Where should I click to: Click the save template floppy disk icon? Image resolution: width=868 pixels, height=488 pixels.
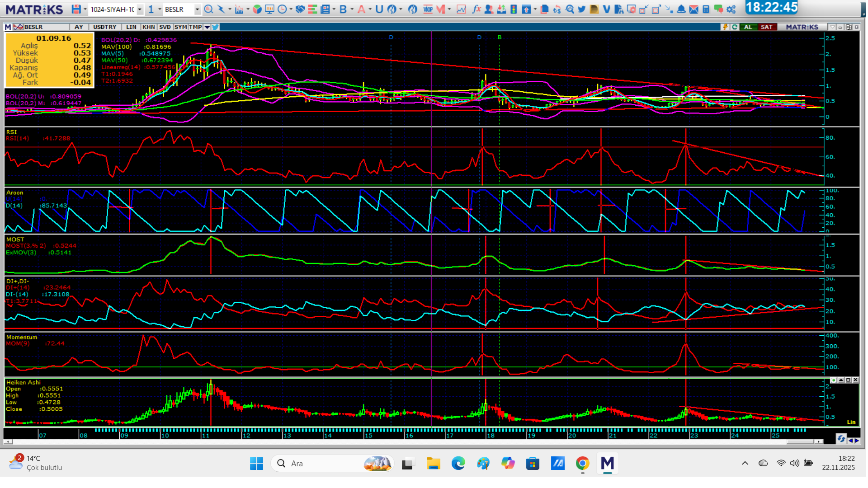tap(76, 9)
